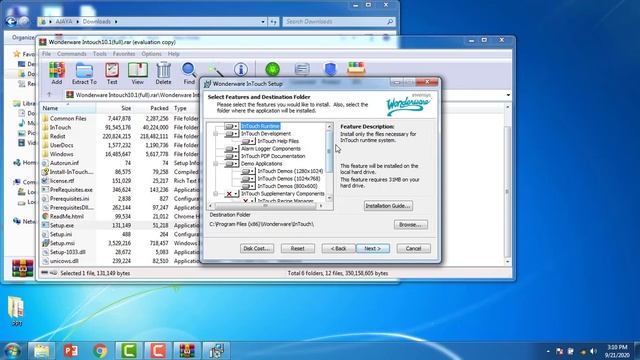The height and width of the screenshot is (360, 640).
Task: Cancel the InTouch Setup wizard
Action: (x=413, y=248)
